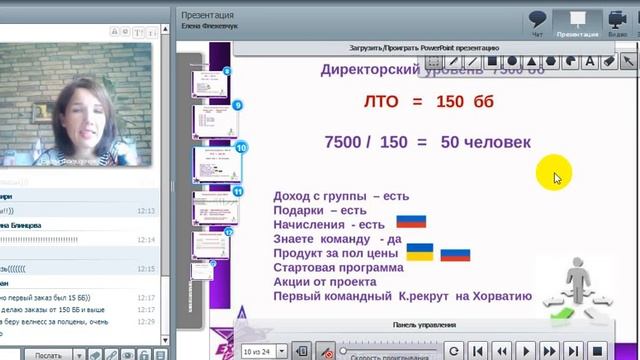Viewport: 640px width, 360px height.
Task: Click the eraser icon in chat toolbar
Action: tap(95, 355)
